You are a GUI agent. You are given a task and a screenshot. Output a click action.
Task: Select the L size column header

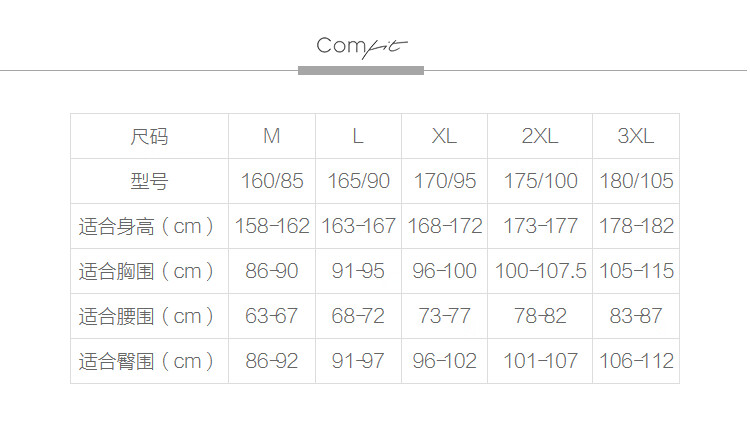(x=358, y=136)
